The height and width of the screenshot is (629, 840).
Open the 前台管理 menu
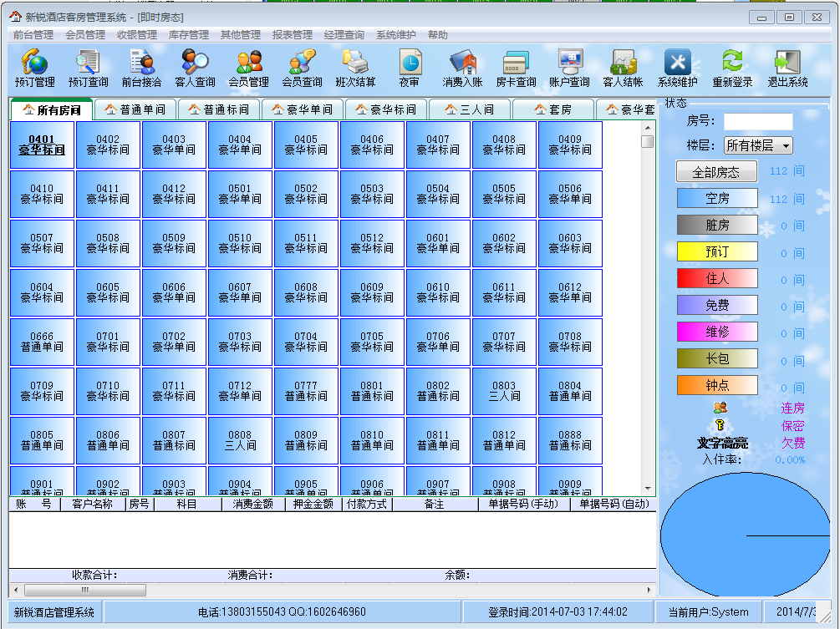point(33,35)
